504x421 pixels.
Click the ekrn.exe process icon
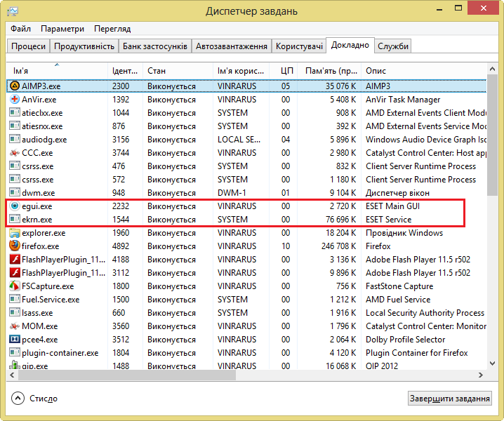15,219
